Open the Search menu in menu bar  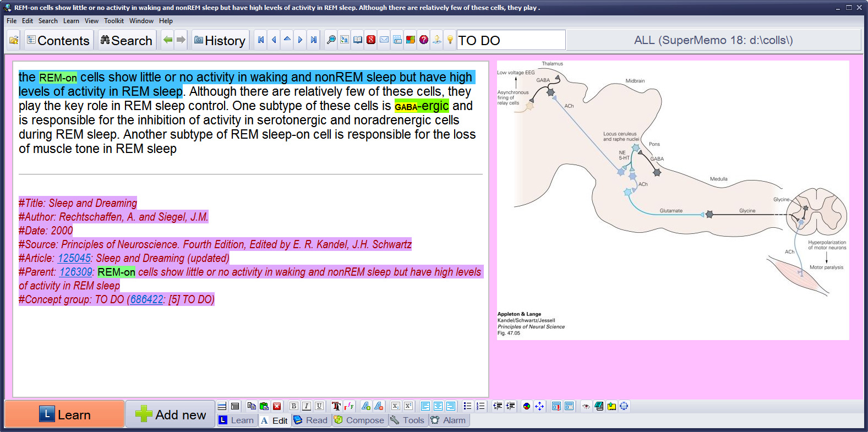point(48,21)
